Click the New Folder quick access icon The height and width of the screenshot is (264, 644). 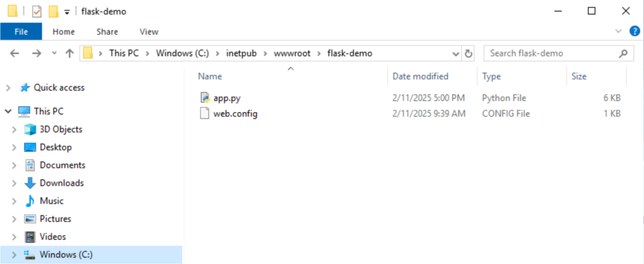pyautogui.click(x=53, y=11)
